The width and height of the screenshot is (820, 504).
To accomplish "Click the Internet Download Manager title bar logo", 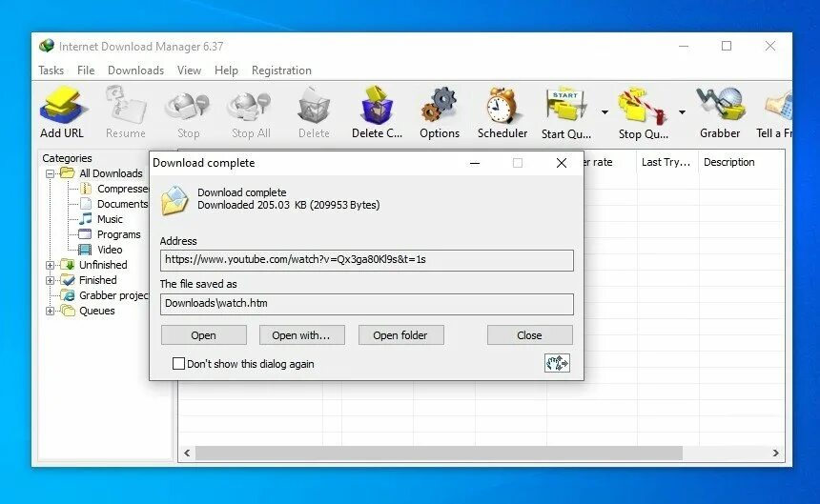I will click(46, 46).
